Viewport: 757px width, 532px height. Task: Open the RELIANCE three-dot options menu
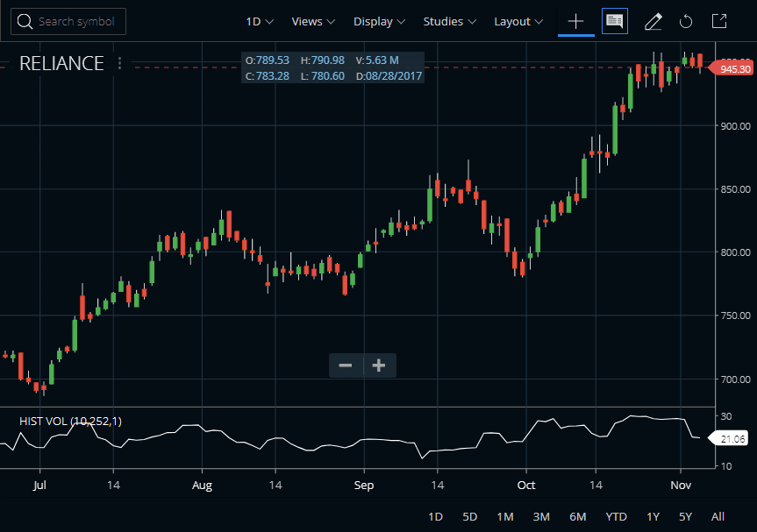[119, 63]
